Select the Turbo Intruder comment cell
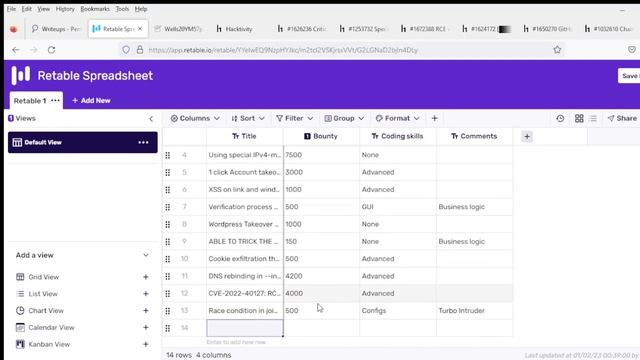This screenshot has width=640, height=360. pos(475,311)
